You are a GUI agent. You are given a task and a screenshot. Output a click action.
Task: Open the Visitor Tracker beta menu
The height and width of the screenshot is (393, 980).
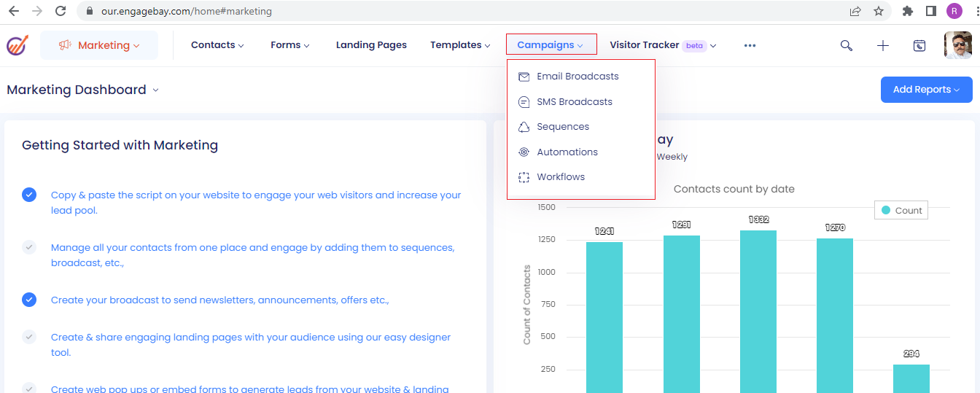[x=663, y=45]
